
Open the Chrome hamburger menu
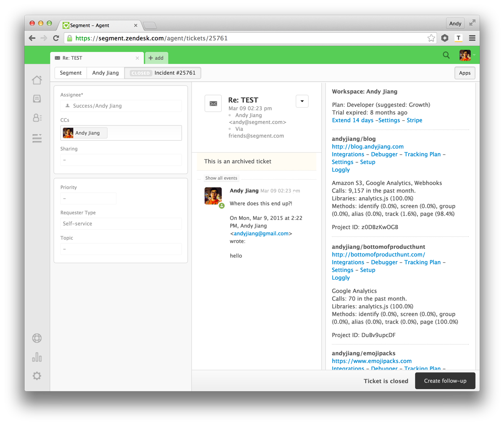click(472, 38)
